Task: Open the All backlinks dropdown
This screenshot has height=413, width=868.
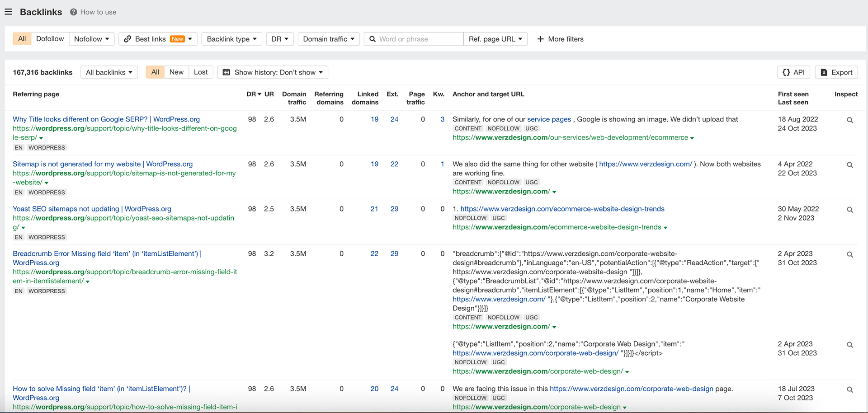Action: coord(109,72)
